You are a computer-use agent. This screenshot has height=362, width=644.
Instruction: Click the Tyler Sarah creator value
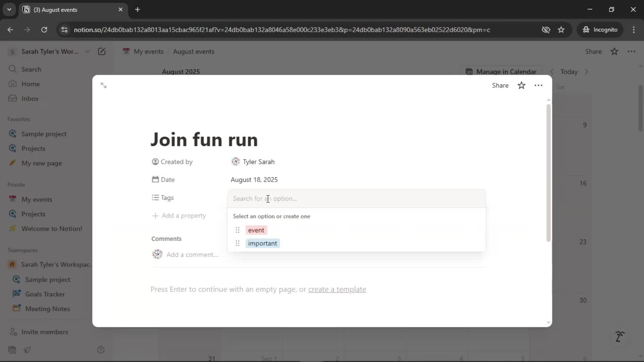253,162
